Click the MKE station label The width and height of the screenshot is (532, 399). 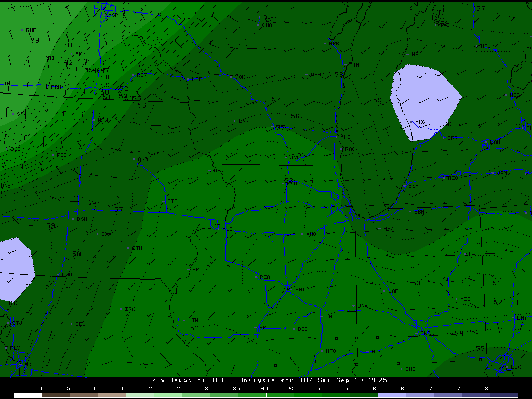click(345, 137)
